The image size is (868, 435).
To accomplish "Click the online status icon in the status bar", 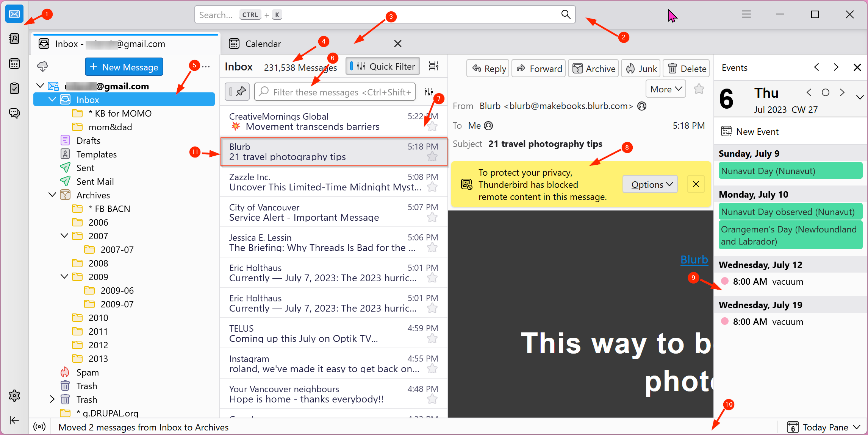I will click(x=39, y=427).
